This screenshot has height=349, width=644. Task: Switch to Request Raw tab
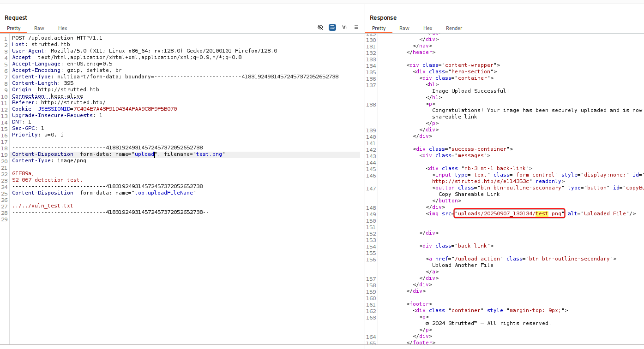coord(39,28)
